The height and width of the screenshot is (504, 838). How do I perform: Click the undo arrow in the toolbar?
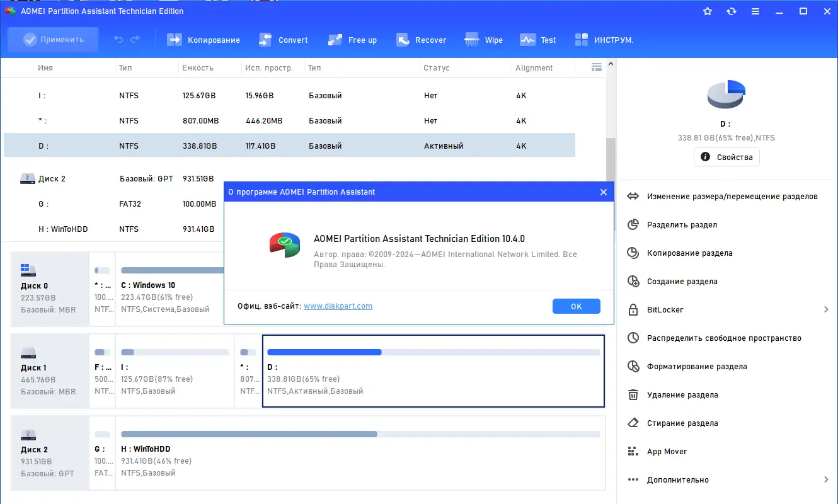point(118,40)
